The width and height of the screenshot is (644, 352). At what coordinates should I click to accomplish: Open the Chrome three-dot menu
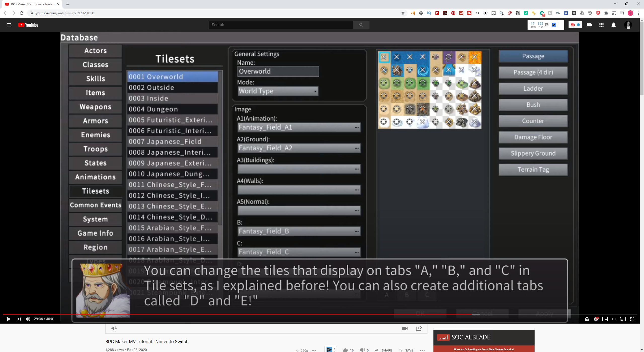pyautogui.click(x=638, y=13)
